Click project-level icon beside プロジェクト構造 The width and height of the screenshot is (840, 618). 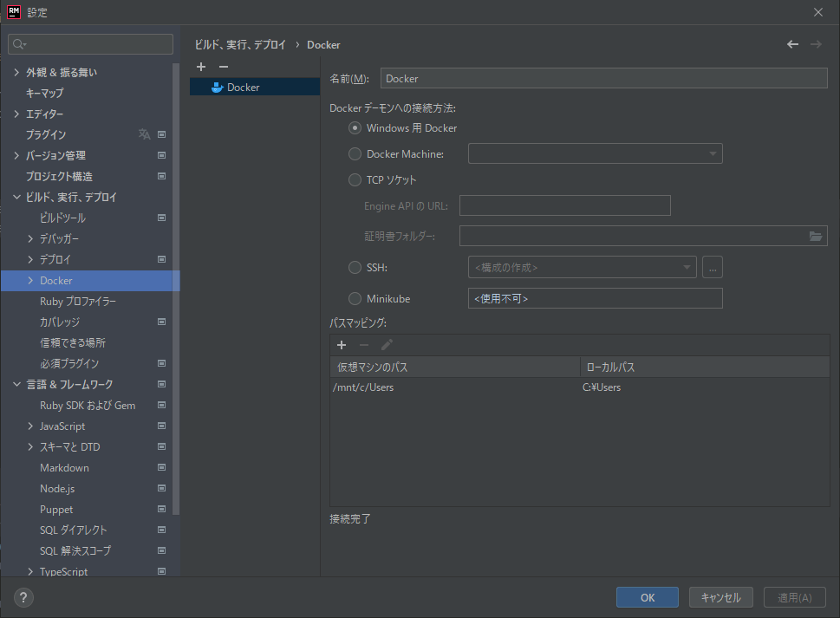161,176
